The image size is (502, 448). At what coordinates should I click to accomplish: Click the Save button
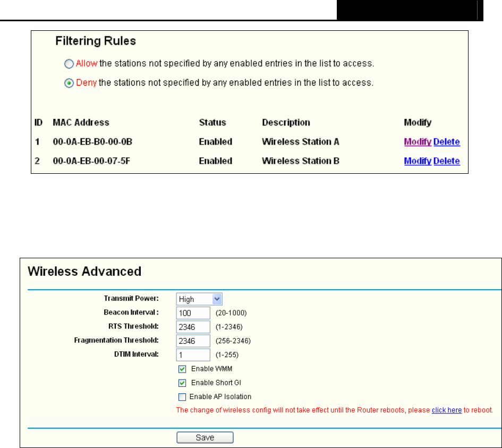(205, 437)
